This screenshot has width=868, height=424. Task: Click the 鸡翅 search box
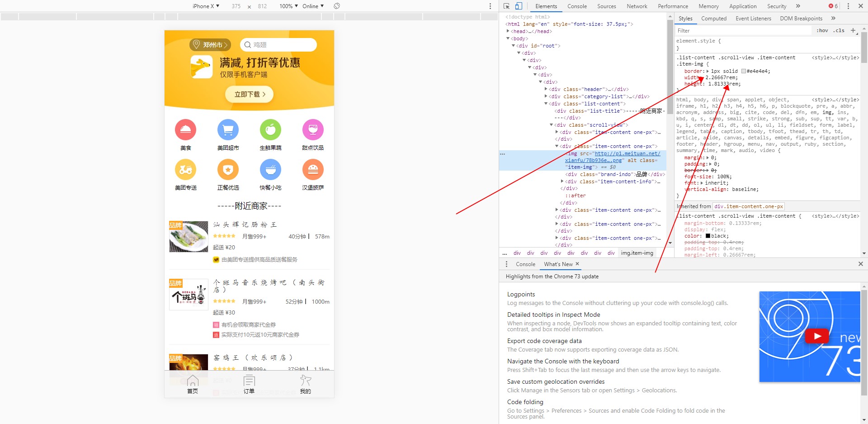[278, 45]
